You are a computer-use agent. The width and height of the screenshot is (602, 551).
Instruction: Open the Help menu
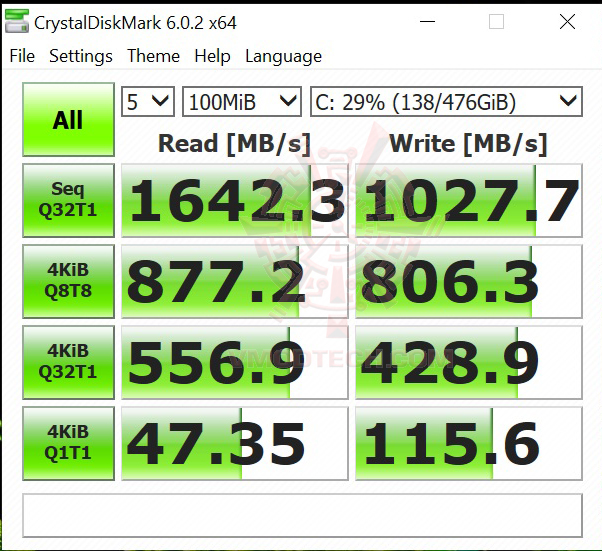[x=212, y=56]
